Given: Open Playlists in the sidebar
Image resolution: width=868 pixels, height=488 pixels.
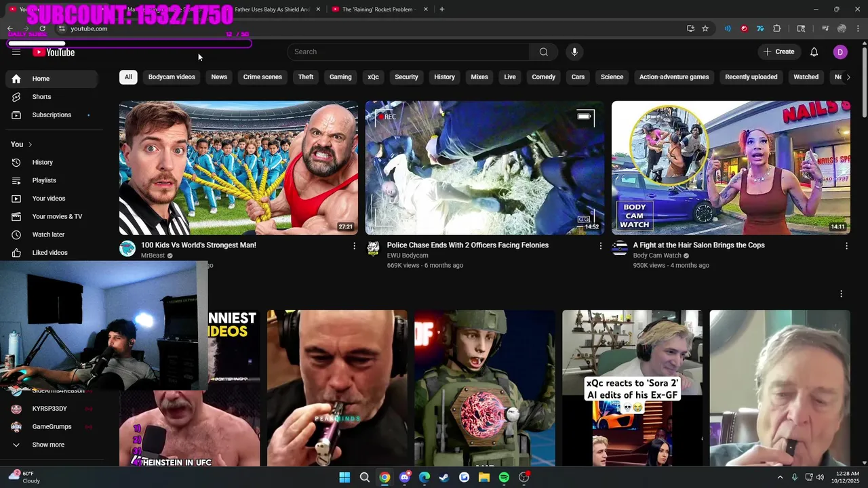Looking at the screenshot, I should [x=52, y=180].
